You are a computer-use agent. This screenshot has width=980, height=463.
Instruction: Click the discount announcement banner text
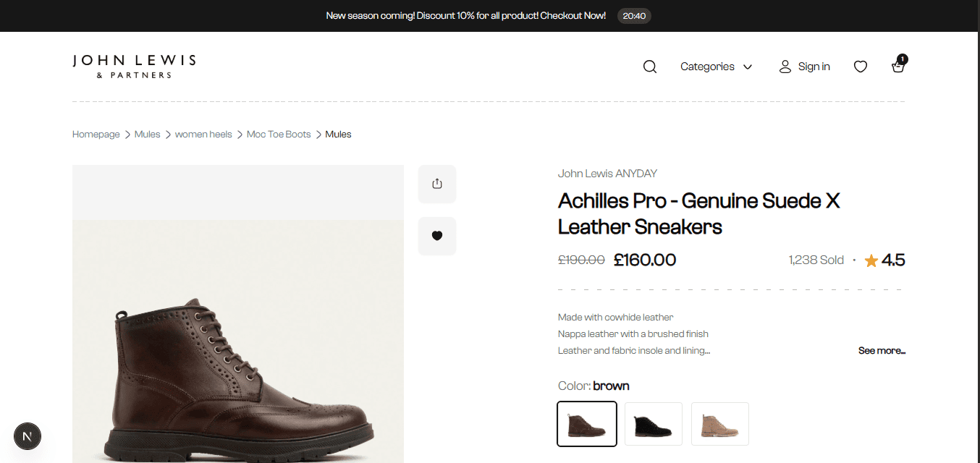tap(466, 16)
